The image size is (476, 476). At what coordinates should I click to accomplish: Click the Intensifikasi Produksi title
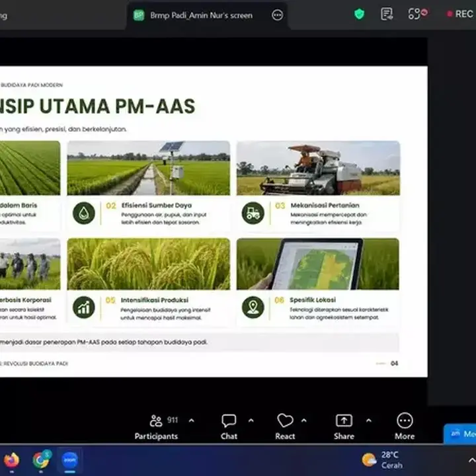tap(155, 300)
